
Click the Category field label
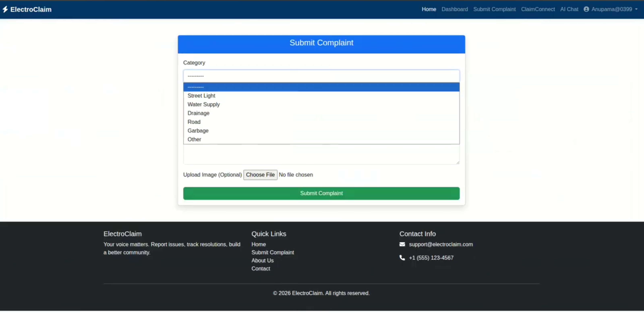tap(194, 63)
